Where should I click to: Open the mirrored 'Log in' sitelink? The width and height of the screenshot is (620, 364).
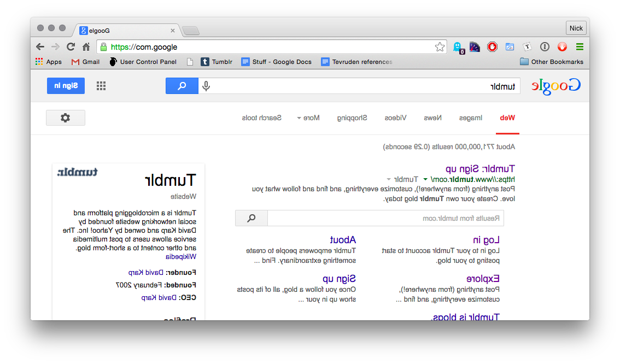click(x=486, y=240)
